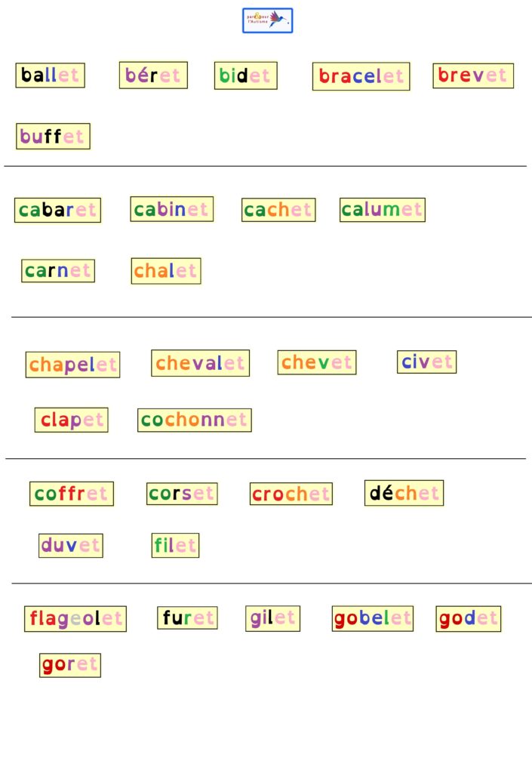This screenshot has width=532, height=773.
Task: Select the "crochet" word card
Action: coord(291,494)
